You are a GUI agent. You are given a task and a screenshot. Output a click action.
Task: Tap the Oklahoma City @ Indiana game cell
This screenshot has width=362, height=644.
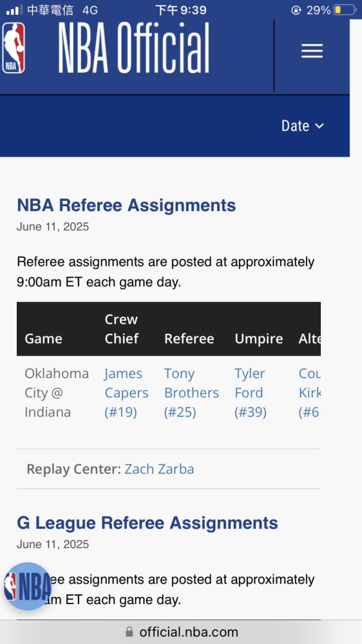click(57, 393)
